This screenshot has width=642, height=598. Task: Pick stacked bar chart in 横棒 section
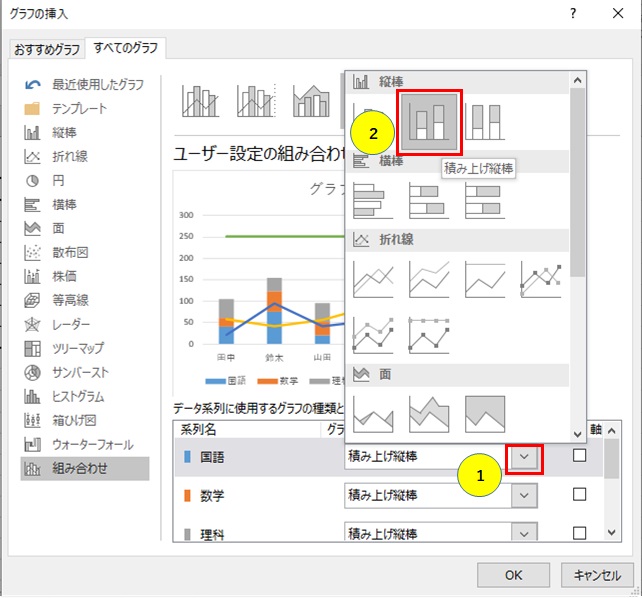pyautogui.click(x=429, y=201)
